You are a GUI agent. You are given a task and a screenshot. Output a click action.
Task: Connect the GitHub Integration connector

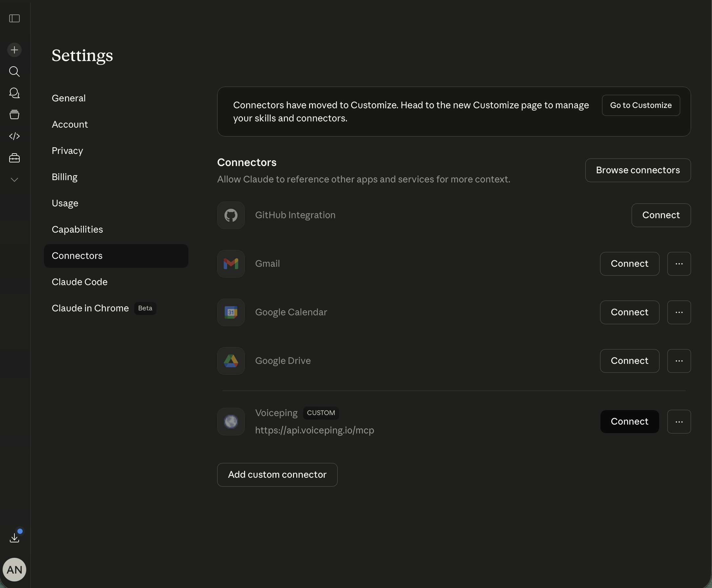660,216
